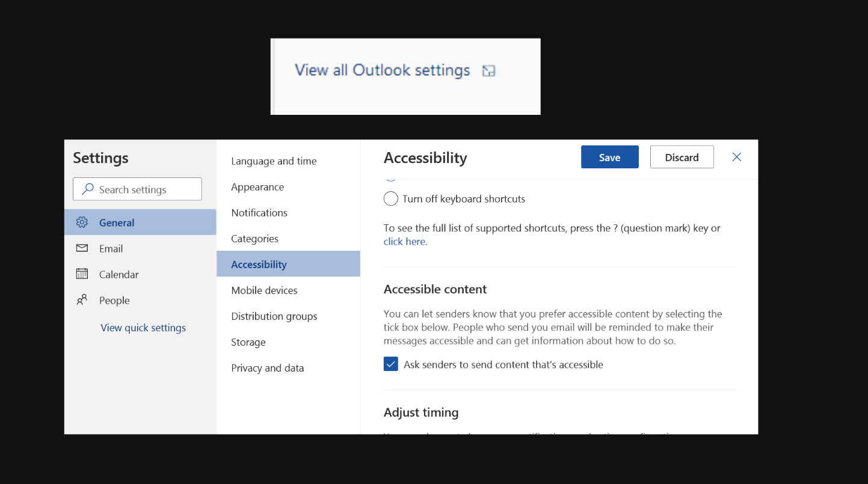Open the People icon in Settings
868x484 pixels.
[x=82, y=299]
